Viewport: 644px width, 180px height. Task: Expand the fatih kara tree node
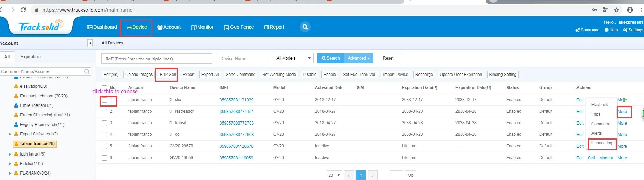click(x=10, y=154)
